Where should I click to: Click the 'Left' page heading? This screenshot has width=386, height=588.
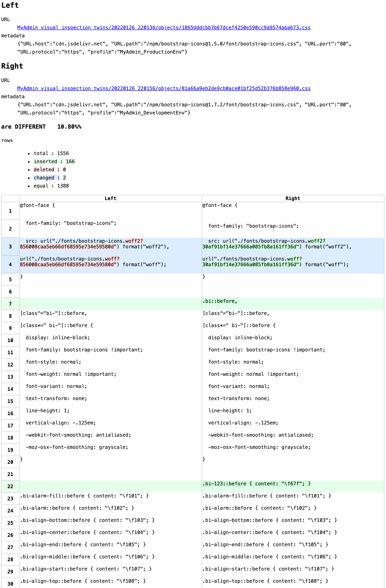(x=10, y=5)
